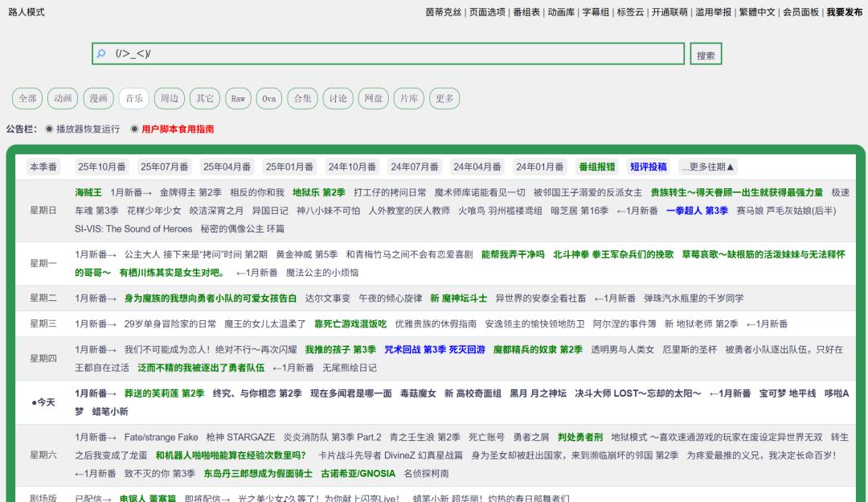Select the 25年10月番 season tab
Image resolution: width=868 pixels, height=502 pixels.
101,167
